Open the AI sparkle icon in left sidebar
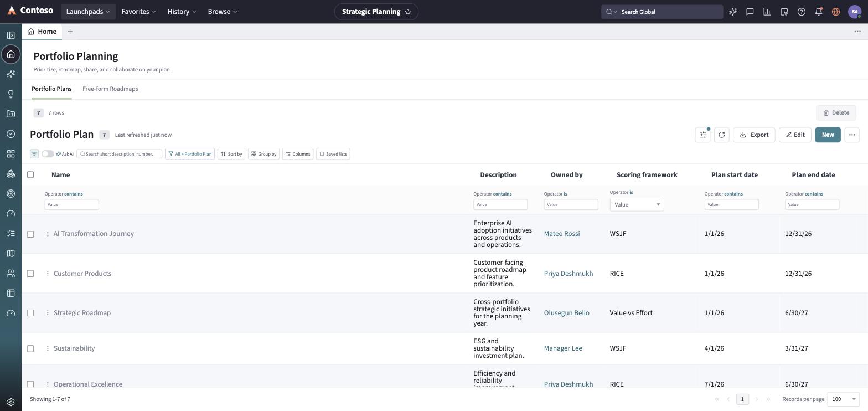This screenshot has height=411, width=868. coord(11,74)
